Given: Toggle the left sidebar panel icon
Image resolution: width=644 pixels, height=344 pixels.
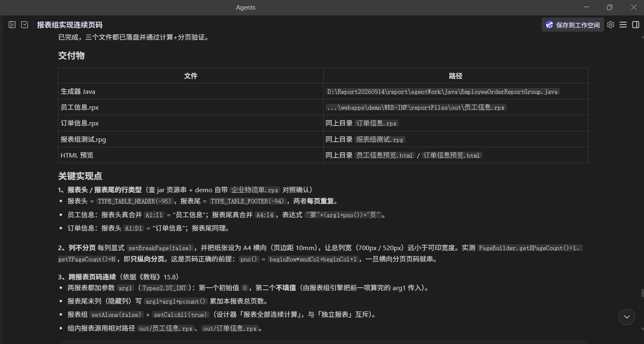Looking at the screenshot, I should pyautogui.click(x=12, y=25).
